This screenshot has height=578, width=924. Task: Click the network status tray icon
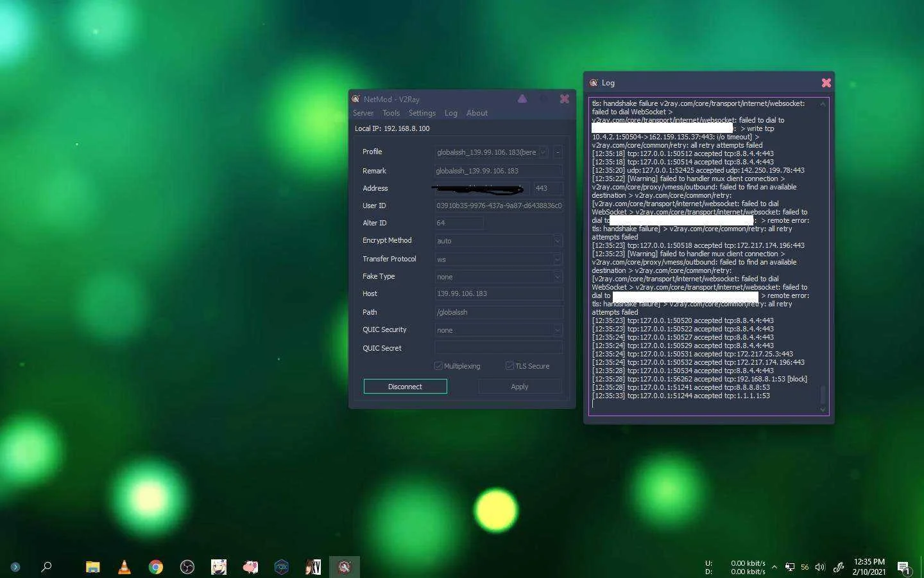790,567
